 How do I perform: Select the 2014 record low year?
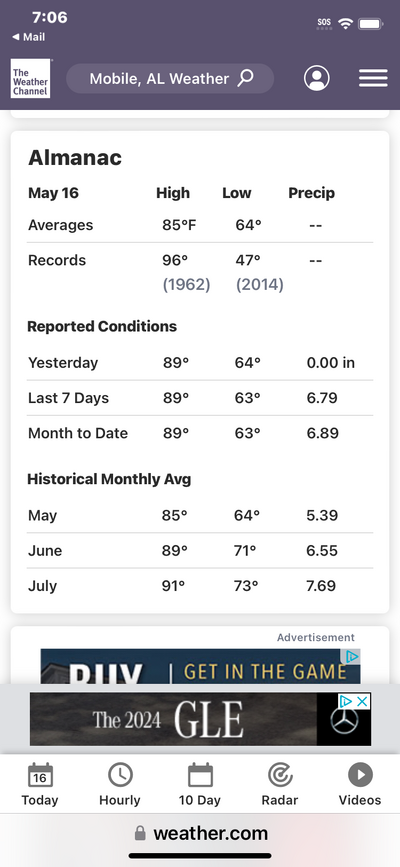tap(259, 285)
